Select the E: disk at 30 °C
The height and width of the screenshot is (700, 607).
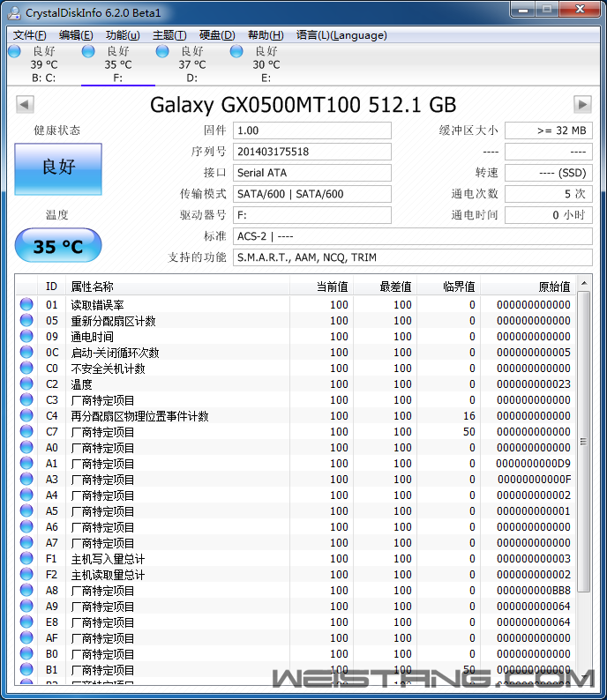tap(266, 64)
